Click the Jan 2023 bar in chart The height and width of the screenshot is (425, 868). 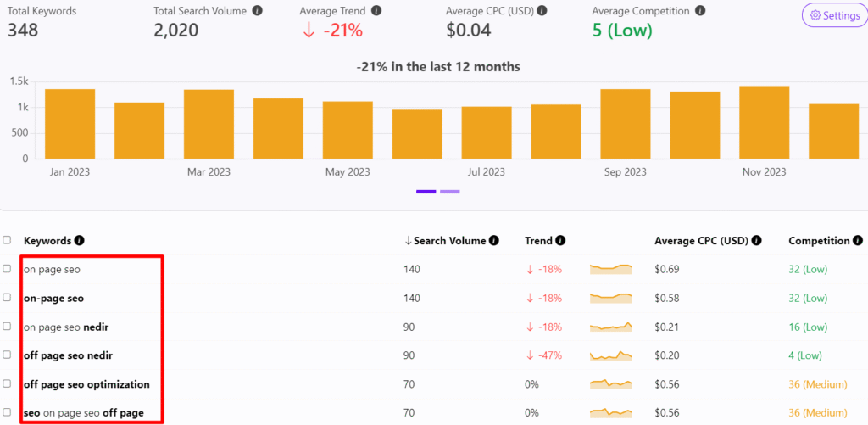pyautogui.click(x=70, y=124)
